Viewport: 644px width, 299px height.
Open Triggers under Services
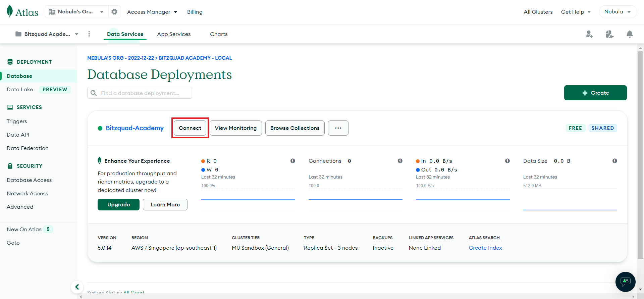click(17, 121)
